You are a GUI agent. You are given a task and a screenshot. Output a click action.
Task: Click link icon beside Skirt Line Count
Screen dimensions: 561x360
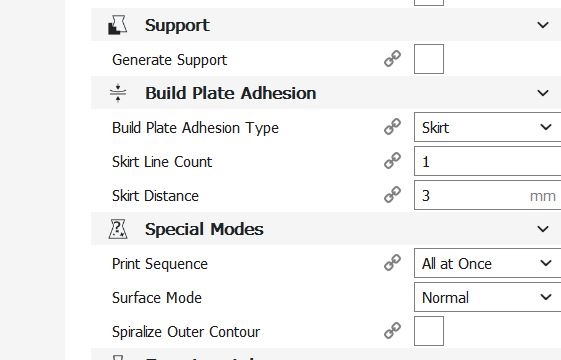[392, 161]
